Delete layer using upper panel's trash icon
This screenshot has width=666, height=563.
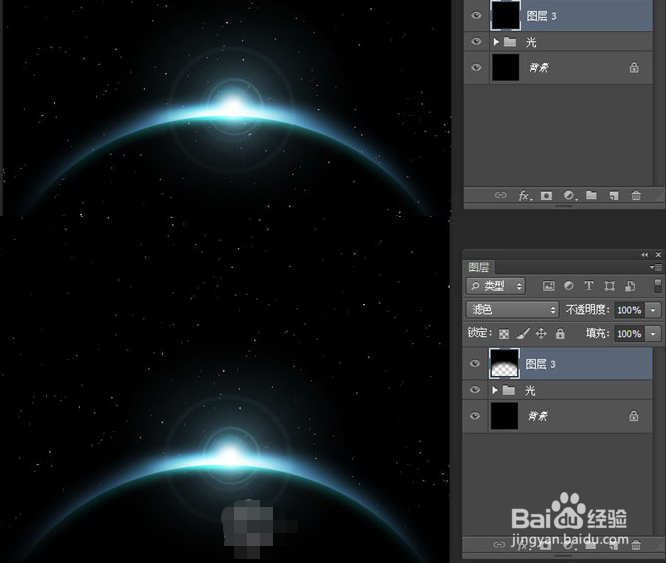[x=636, y=196]
